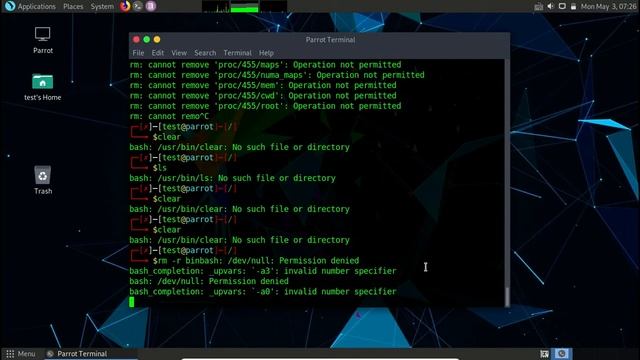This screenshot has width=640, height=360.
Task: Click the text "bash: /usr/bin/ls: No such file or directory"
Action: [232, 178]
